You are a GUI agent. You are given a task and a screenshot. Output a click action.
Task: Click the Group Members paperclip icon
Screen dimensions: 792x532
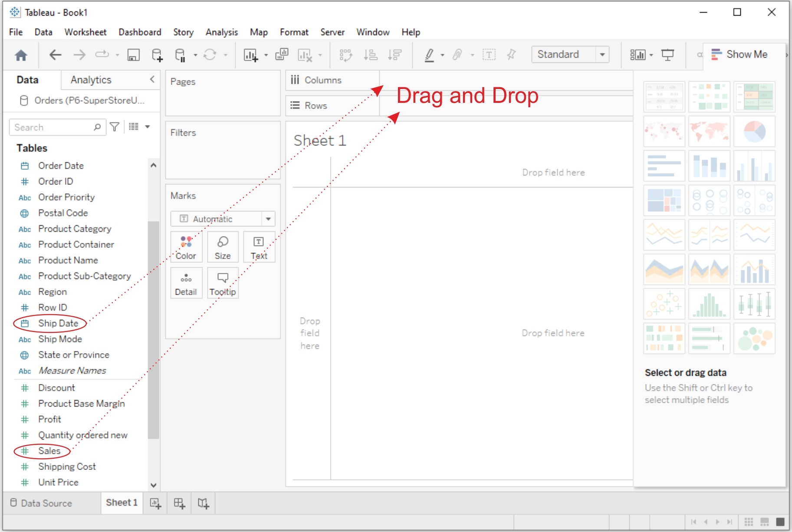click(x=457, y=55)
